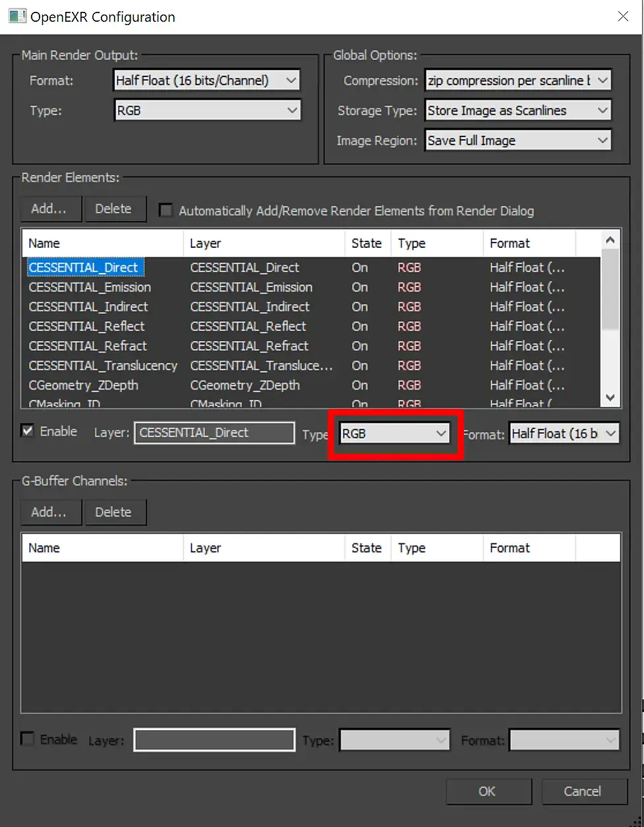Click the RGB type of CESSENTIAL_Reflect

pyautogui.click(x=409, y=326)
